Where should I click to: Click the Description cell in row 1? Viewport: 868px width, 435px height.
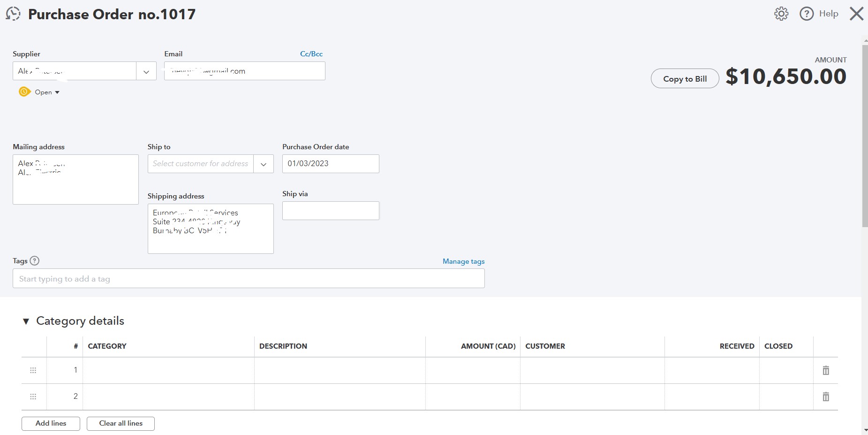coord(340,370)
